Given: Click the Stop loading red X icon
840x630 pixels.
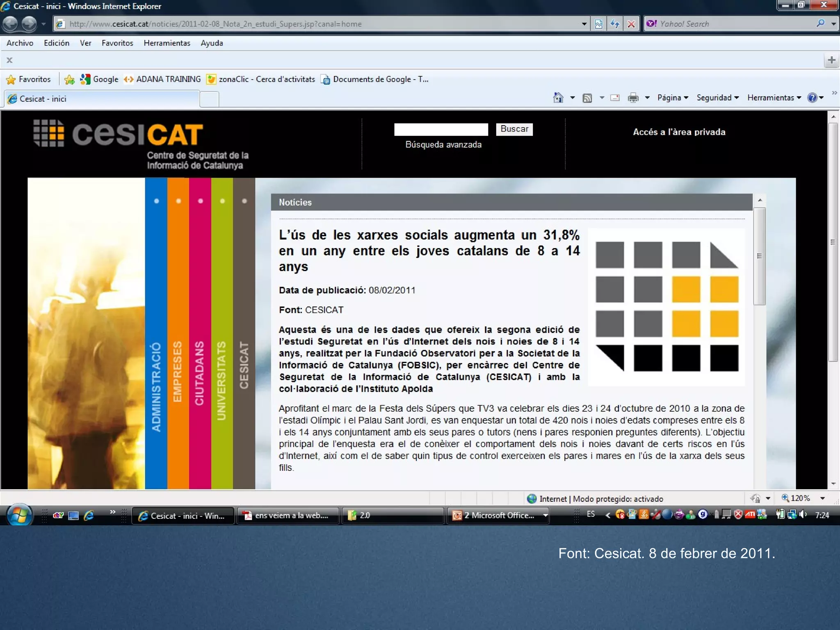Looking at the screenshot, I should click(x=631, y=24).
